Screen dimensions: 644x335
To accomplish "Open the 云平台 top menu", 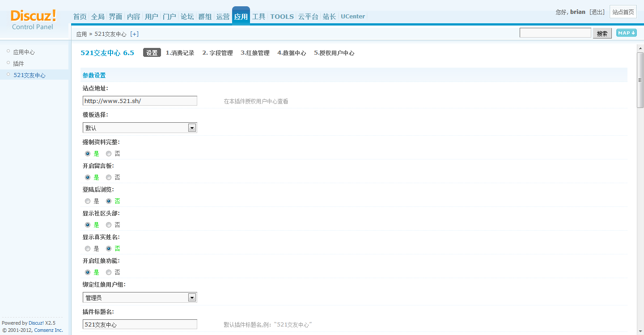I will coord(308,17).
